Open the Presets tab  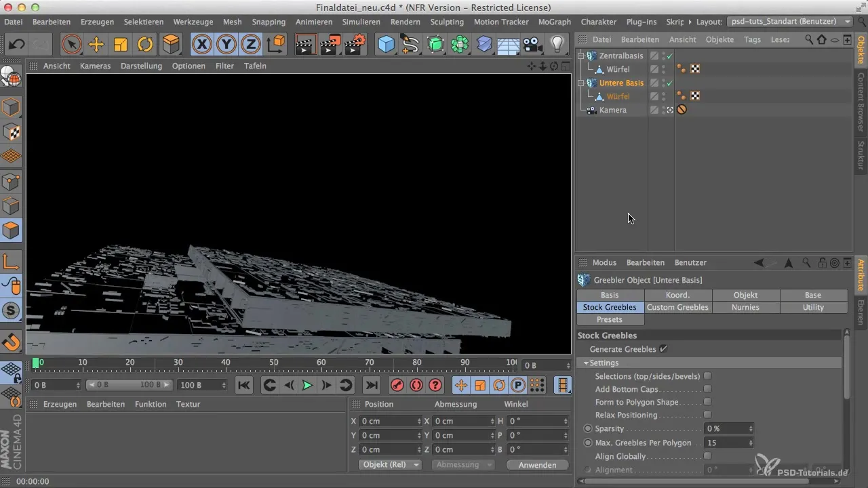pyautogui.click(x=610, y=319)
